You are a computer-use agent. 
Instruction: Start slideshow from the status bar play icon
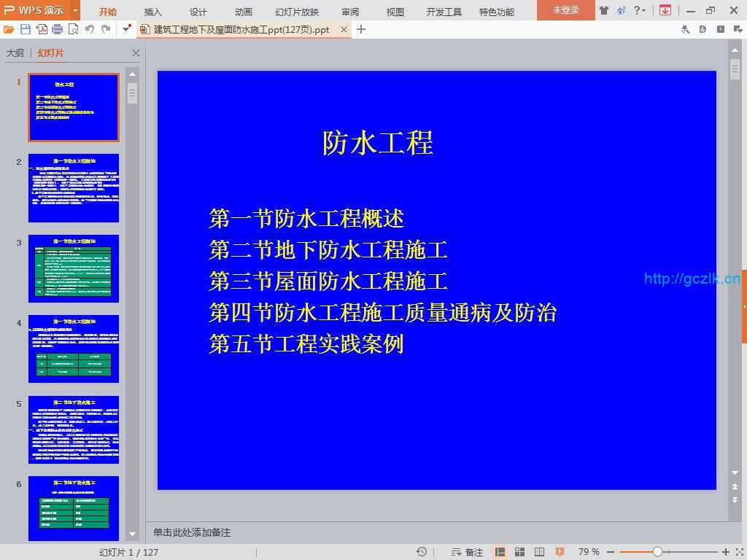coord(560,552)
